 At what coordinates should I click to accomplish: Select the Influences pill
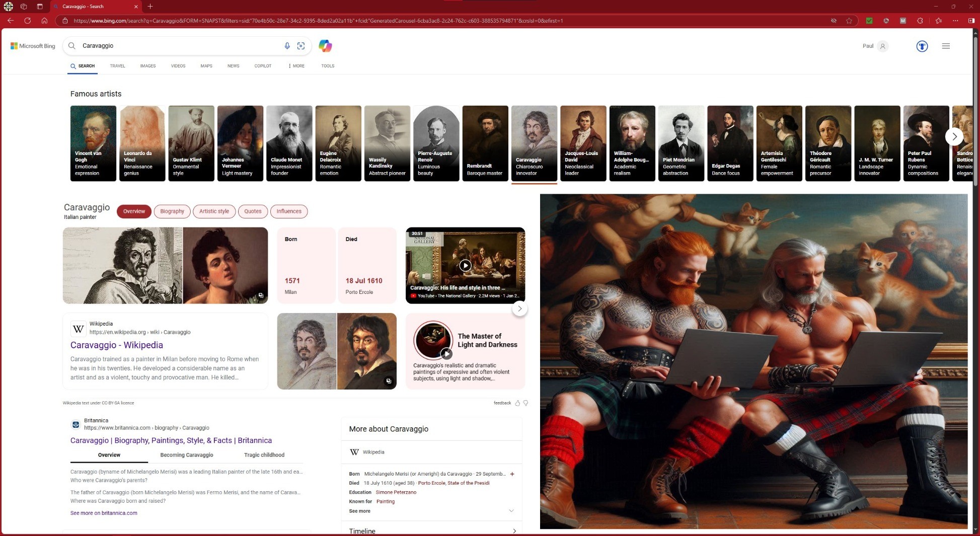[289, 211]
